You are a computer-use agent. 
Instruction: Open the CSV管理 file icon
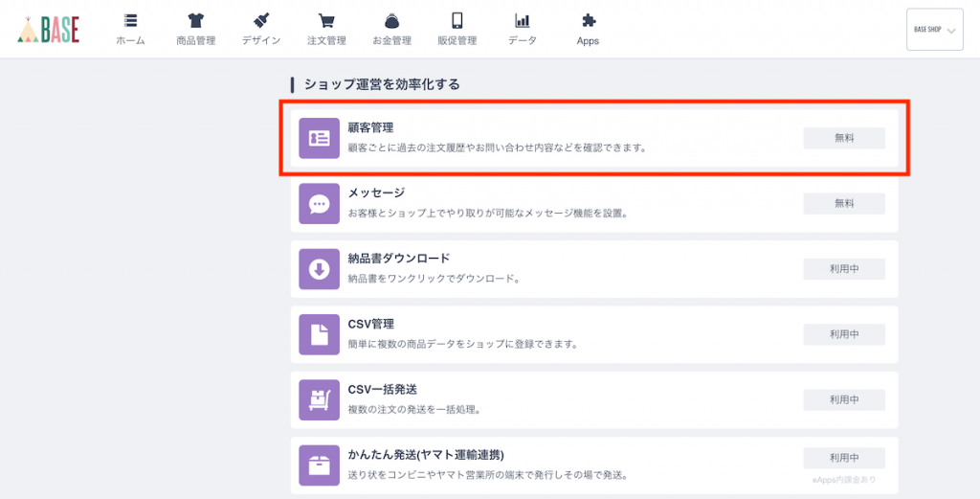[x=320, y=334]
